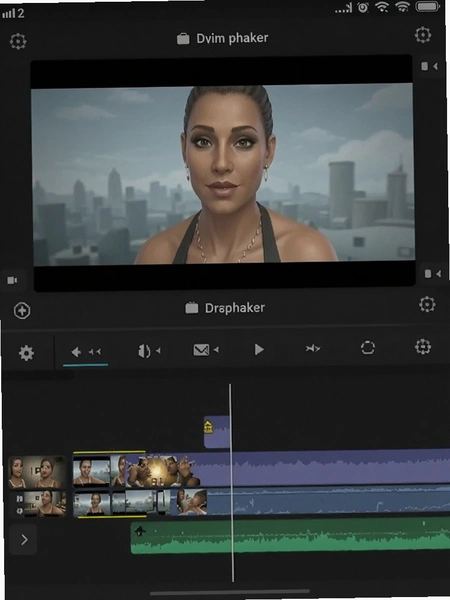Select the split crossed-arrows tool
450x600 pixels.
312,348
